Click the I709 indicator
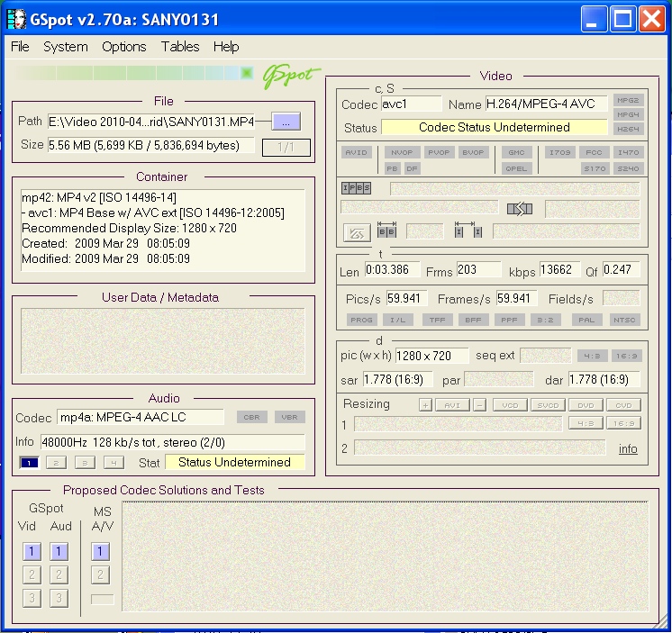 pyautogui.click(x=559, y=152)
